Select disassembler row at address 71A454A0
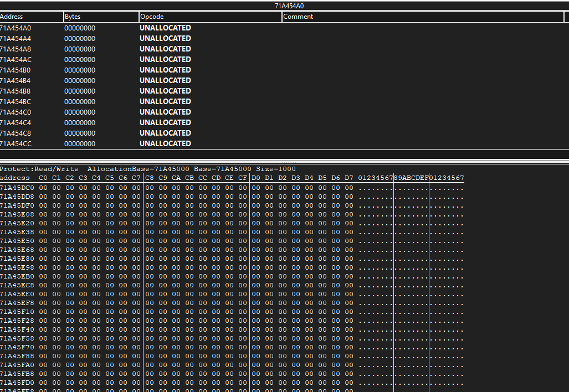The height and width of the screenshot is (392, 569). point(16,28)
